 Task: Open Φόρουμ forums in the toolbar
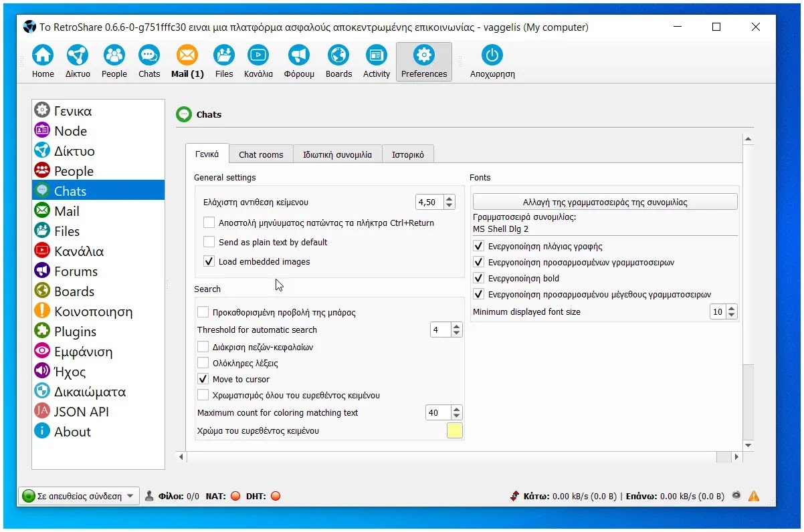pos(299,62)
